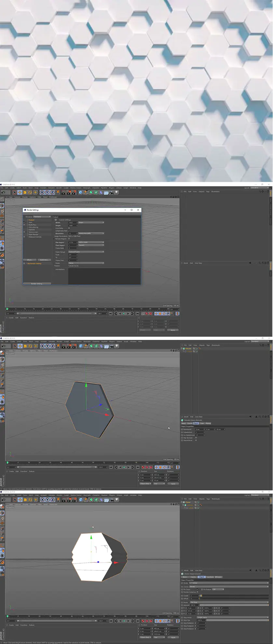Open the Fix Texture dropdown set to Off
This screenshot has height=644, width=273.
218,589
